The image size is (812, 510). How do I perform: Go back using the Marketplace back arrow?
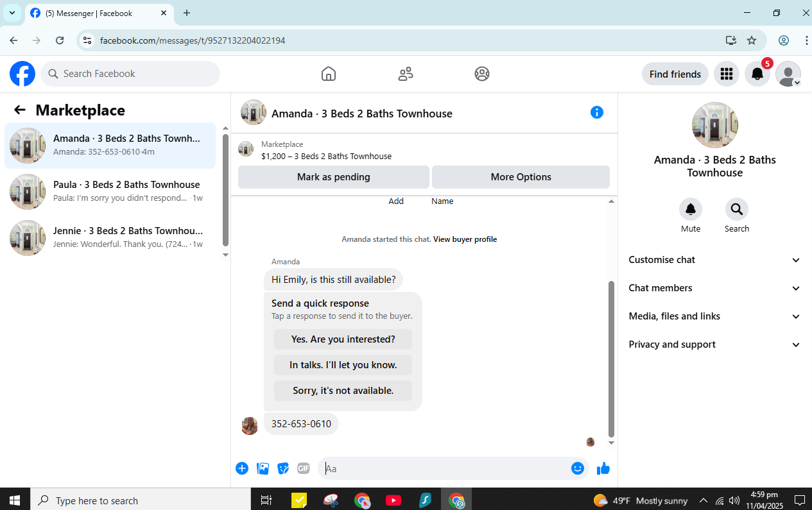tap(20, 110)
